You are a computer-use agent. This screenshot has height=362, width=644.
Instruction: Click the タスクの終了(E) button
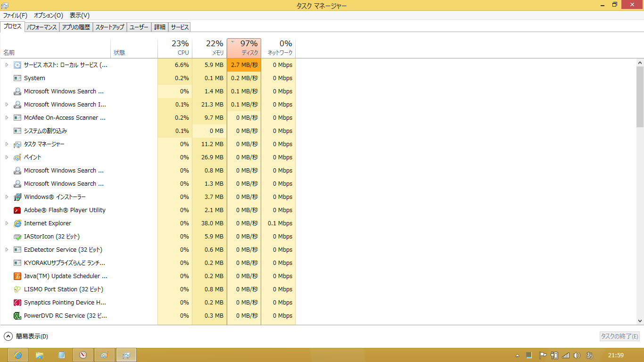tap(619, 337)
